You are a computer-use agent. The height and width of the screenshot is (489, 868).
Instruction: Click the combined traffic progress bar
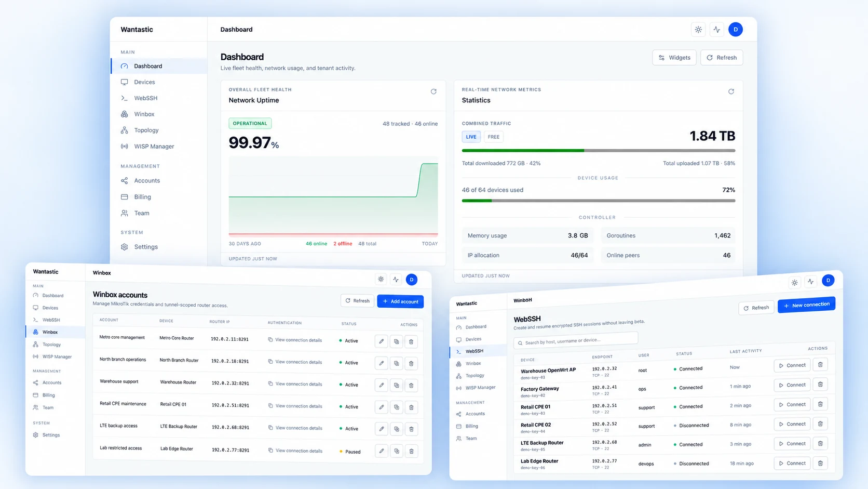599,151
